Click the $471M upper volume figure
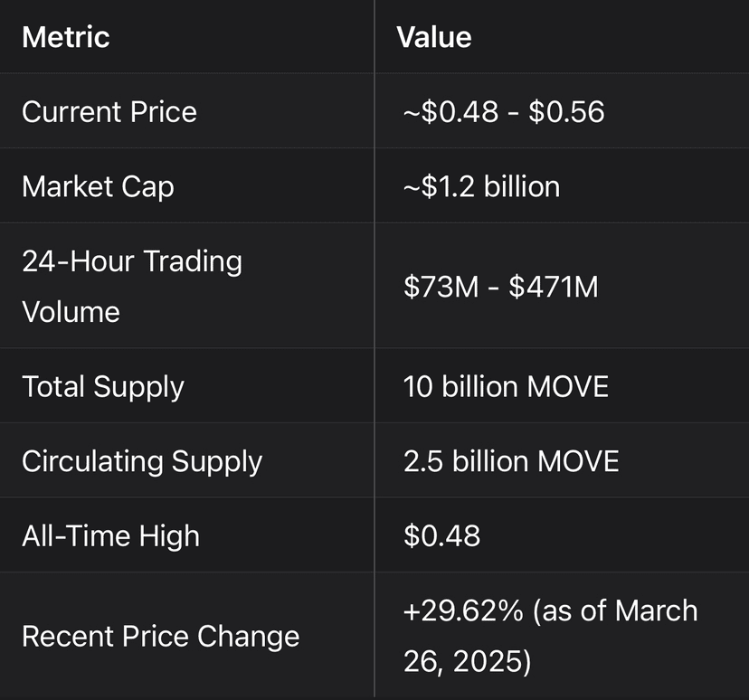 click(x=554, y=288)
